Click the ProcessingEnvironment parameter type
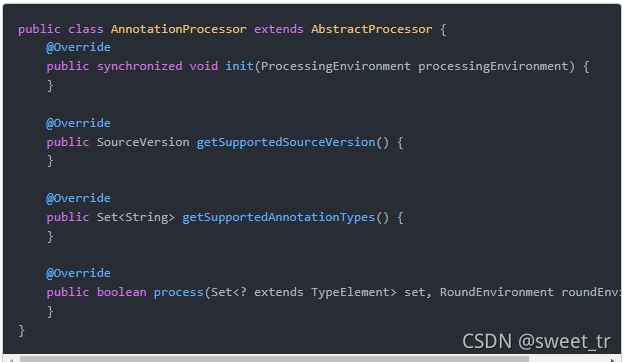 (335, 66)
